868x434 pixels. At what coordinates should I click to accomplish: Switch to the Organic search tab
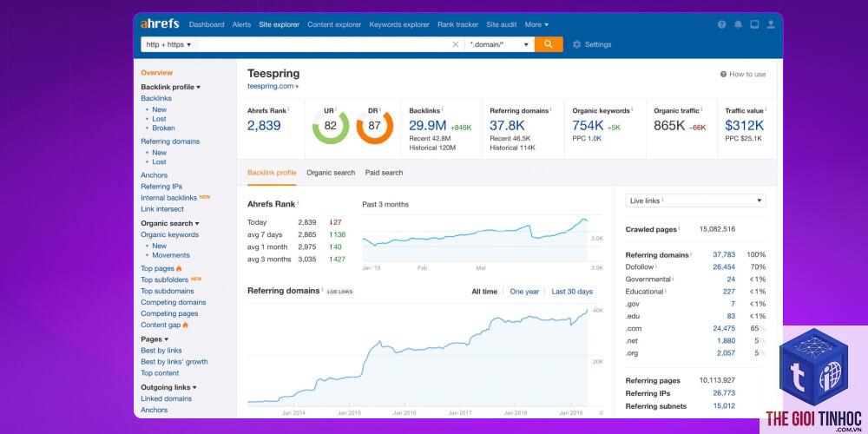(x=331, y=173)
